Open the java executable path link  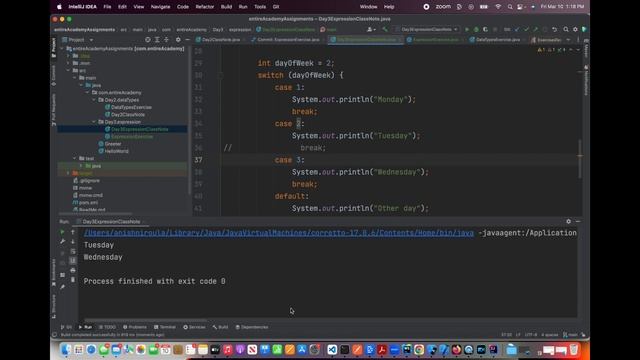[x=279, y=233]
